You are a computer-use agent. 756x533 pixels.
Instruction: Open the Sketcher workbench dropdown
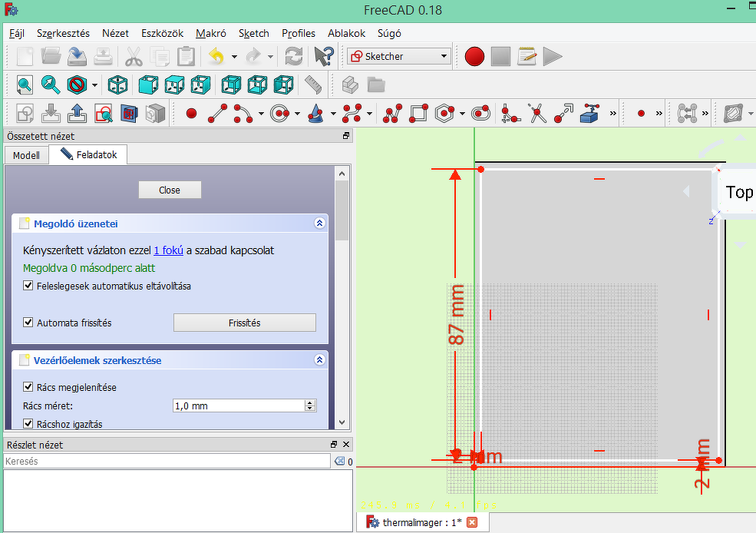[x=444, y=56]
